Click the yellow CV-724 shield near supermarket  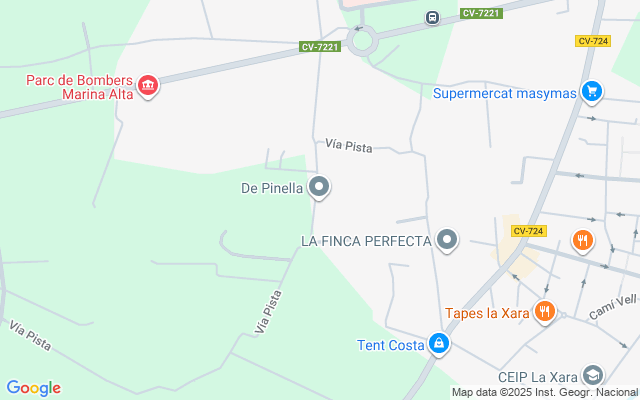coord(593,41)
